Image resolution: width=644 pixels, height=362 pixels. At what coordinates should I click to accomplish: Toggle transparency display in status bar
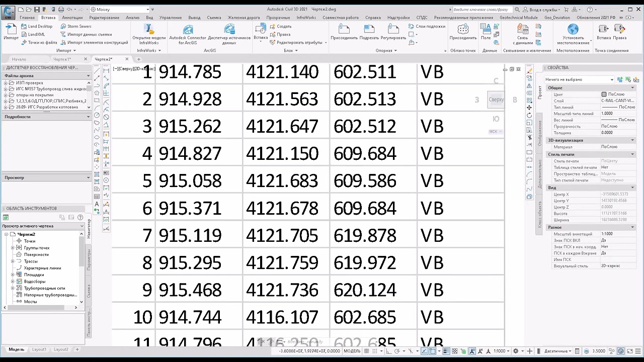[455, 351]
